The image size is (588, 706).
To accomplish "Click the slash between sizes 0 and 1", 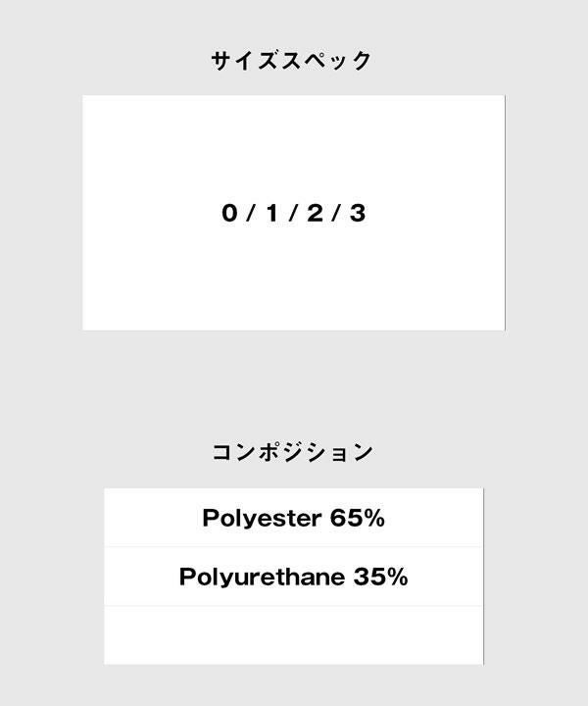I will click(x=251, y=213).
